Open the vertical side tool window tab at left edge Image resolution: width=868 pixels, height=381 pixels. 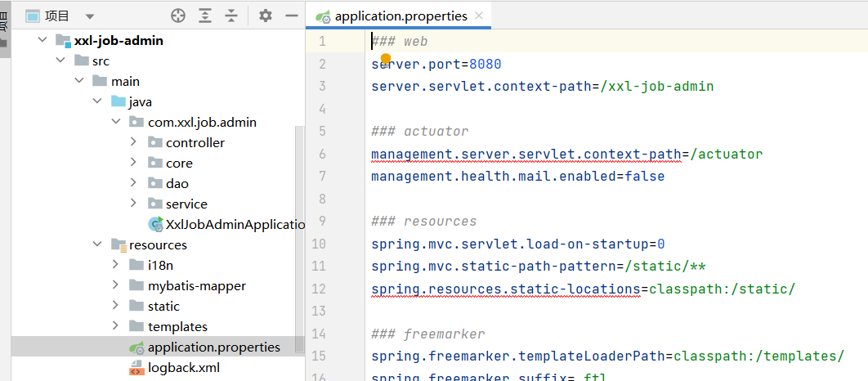(x=5, y=28)
